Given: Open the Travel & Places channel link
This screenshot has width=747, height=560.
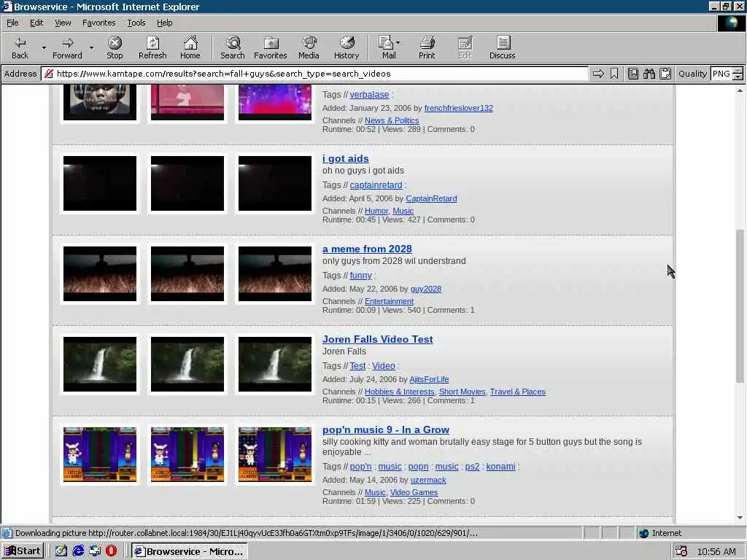Looking at the screenshot, I should click(x=517, y=392).
